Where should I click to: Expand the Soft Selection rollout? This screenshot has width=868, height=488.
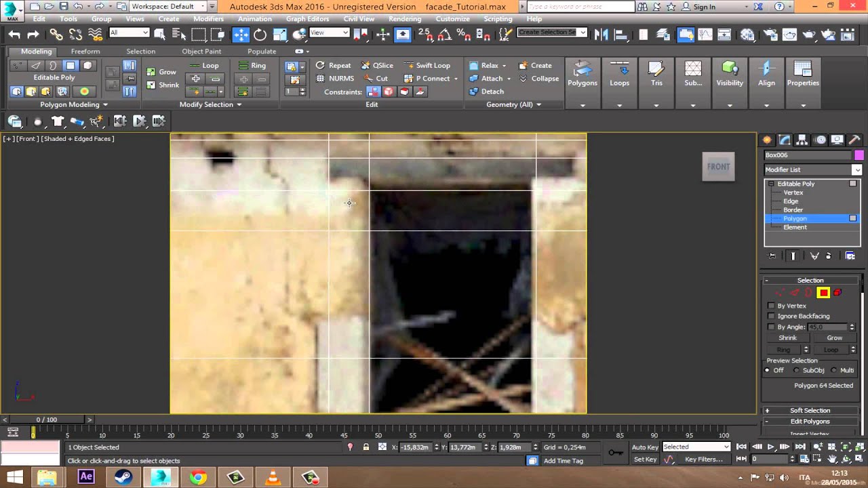click(x=810, y=410)
